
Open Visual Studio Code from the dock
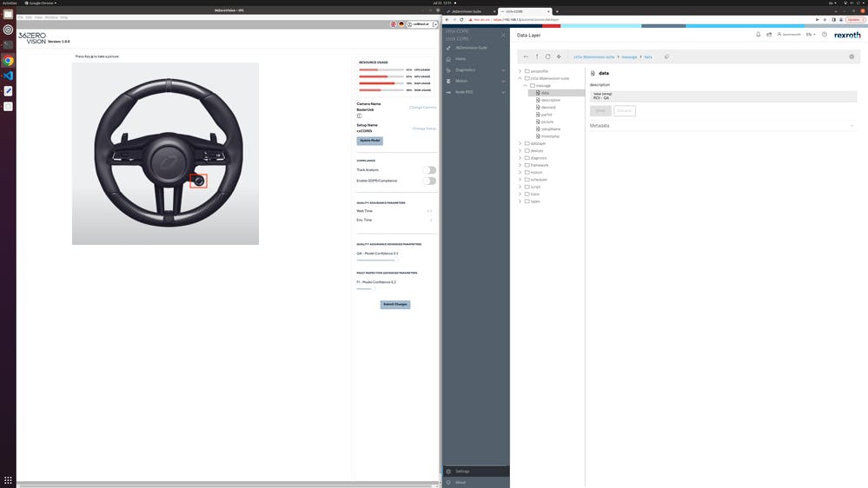(8, 76)
